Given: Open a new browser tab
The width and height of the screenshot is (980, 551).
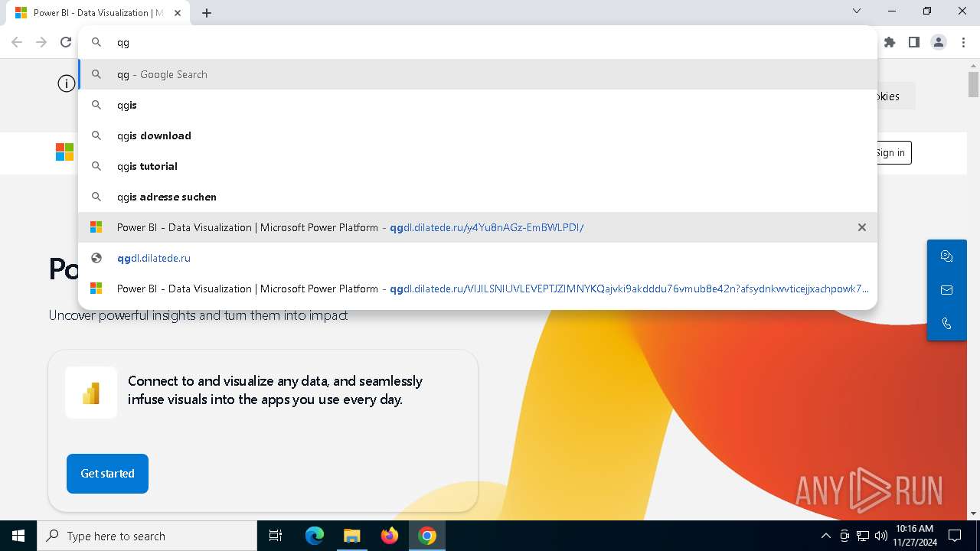Looking at the screenshot, I should coord(207,12).
